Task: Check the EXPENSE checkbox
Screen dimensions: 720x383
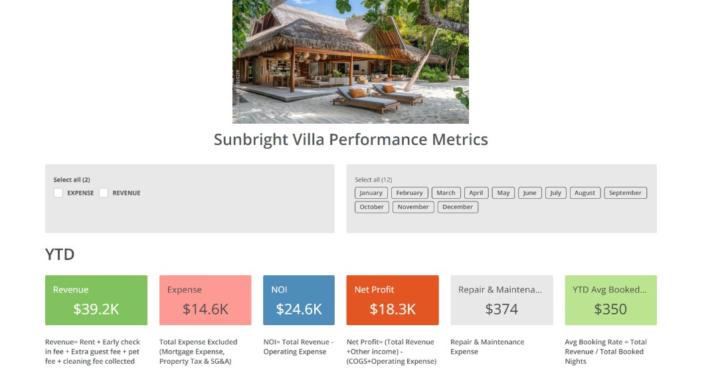Action: pyautogui.click(x=58, y=193)
